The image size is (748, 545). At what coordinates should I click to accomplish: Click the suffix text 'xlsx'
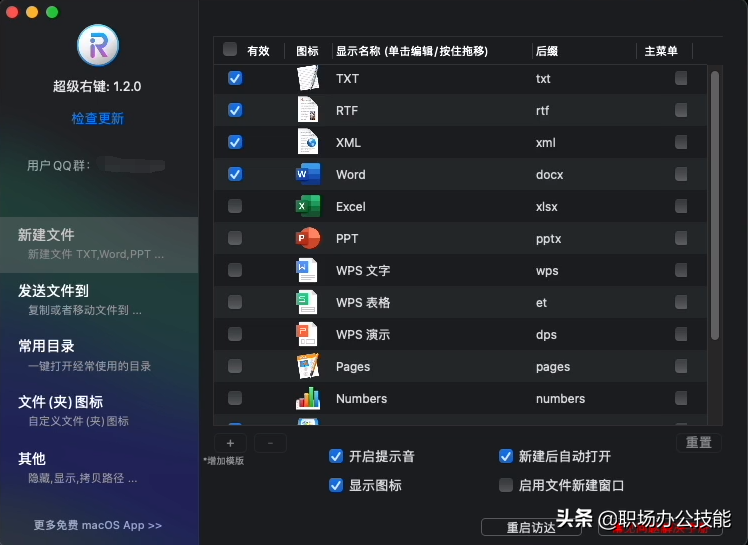coord(547,207)
